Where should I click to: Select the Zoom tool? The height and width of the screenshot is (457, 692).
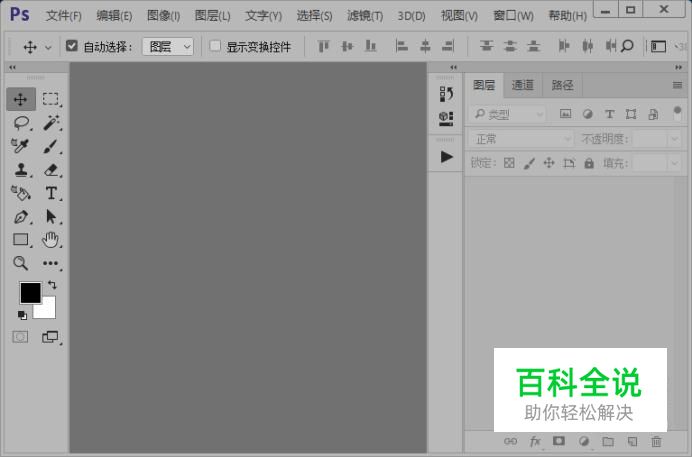point(20,263)
